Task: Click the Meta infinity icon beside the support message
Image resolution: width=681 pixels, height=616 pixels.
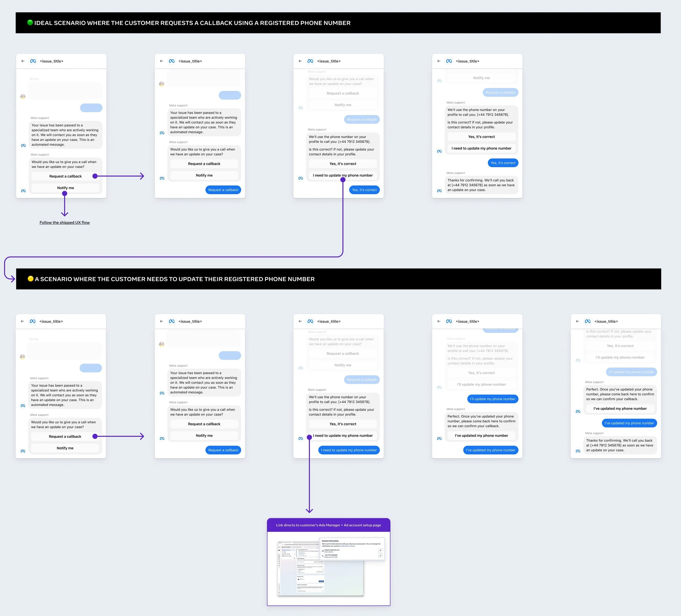Action: coord(23,145)
